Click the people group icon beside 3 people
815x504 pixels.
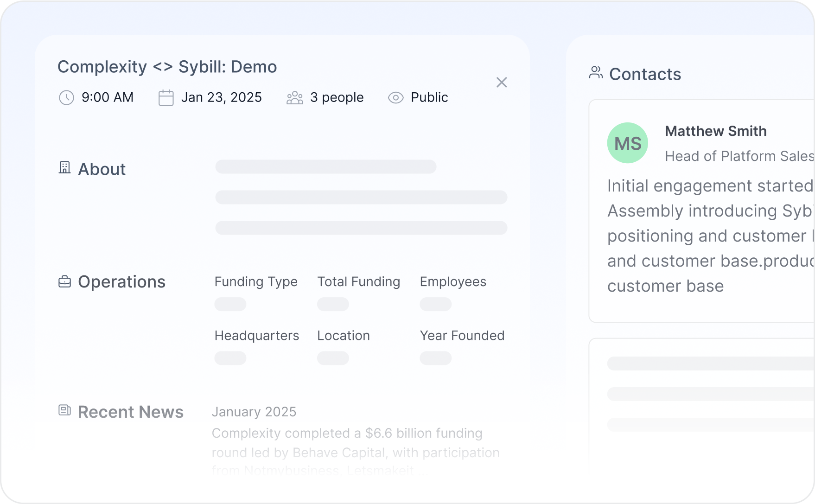click(x=295, y=98)
